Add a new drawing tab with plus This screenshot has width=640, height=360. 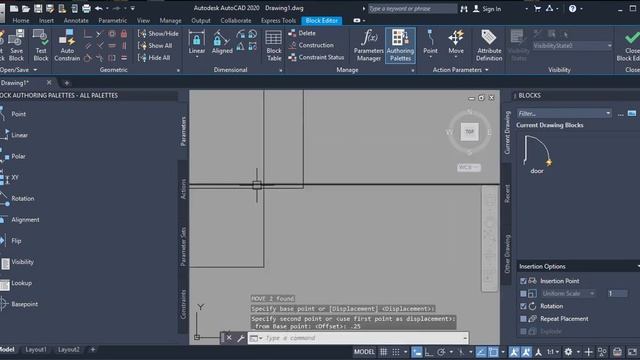[x=67, y=83]
